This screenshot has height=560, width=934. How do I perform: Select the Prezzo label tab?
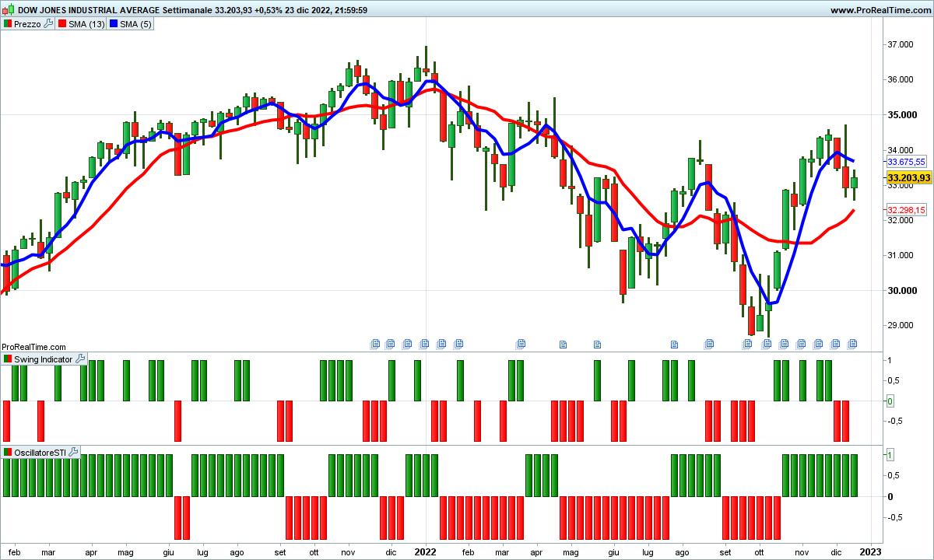(27, 24)
